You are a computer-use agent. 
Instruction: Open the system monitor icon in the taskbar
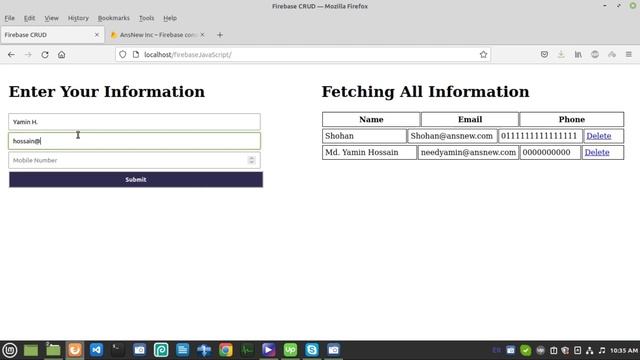[247, 350]
